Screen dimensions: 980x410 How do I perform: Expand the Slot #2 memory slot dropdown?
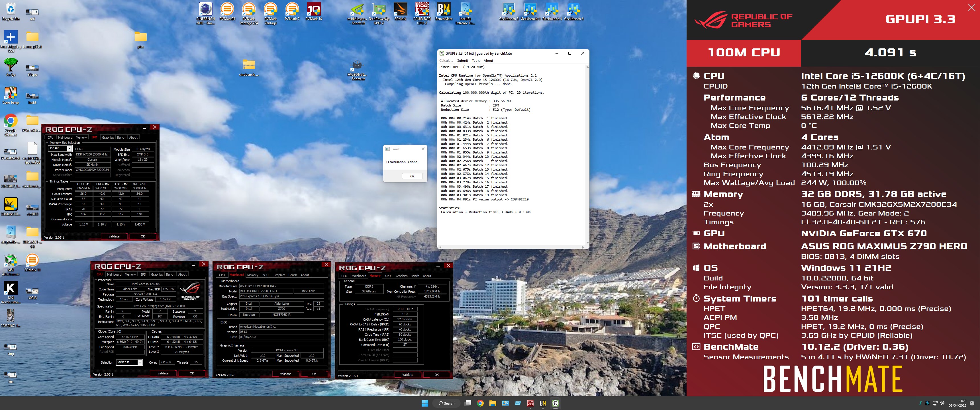click(70, 148)
